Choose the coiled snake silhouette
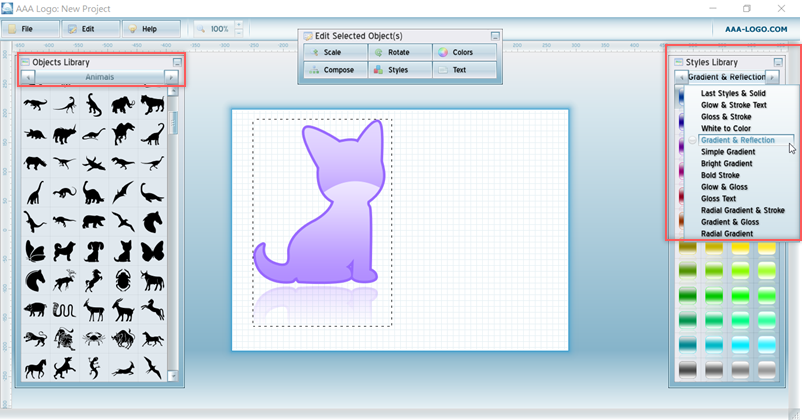The image size is (802, 420). pyautogui.click(x=64, y=310)
